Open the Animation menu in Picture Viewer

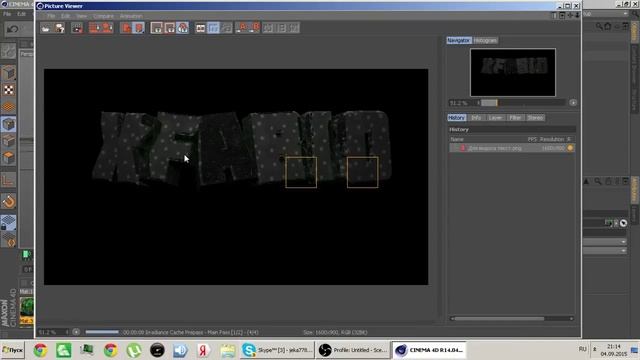(x=131, y=16)
